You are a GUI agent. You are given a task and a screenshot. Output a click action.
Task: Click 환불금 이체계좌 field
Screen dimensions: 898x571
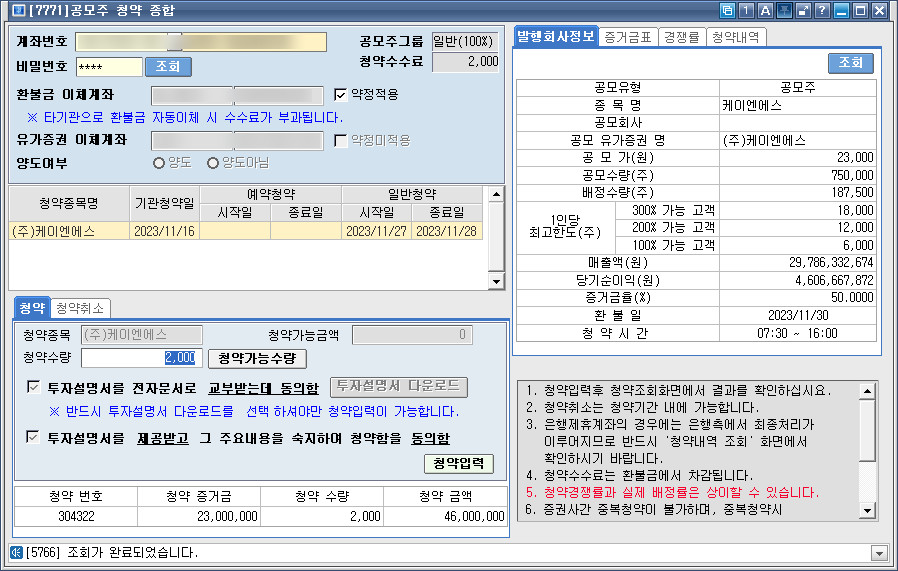pos(238,95)
